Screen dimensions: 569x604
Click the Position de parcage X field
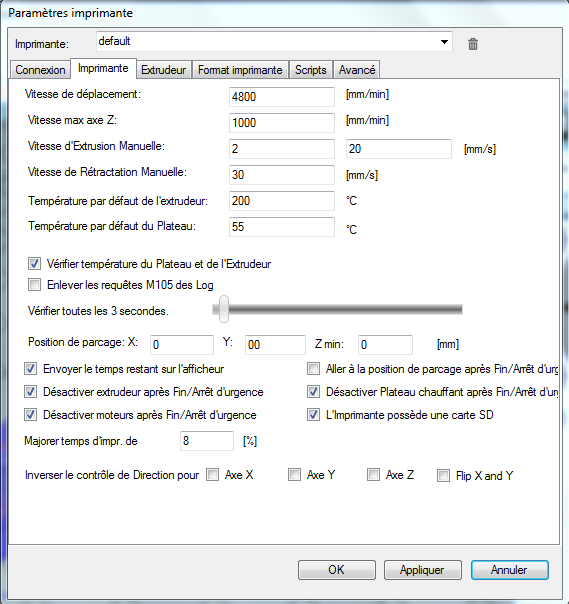182,344
